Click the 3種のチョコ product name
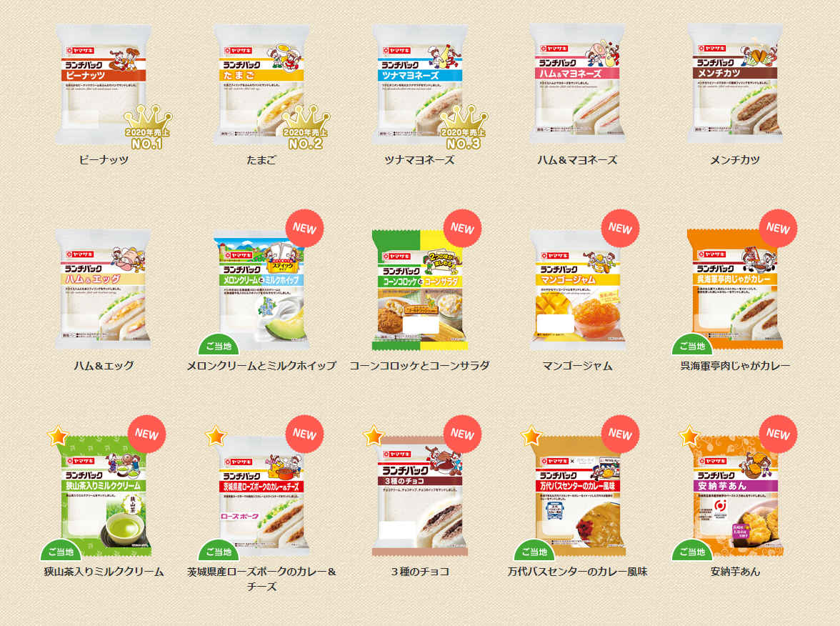 click(420, 572)
